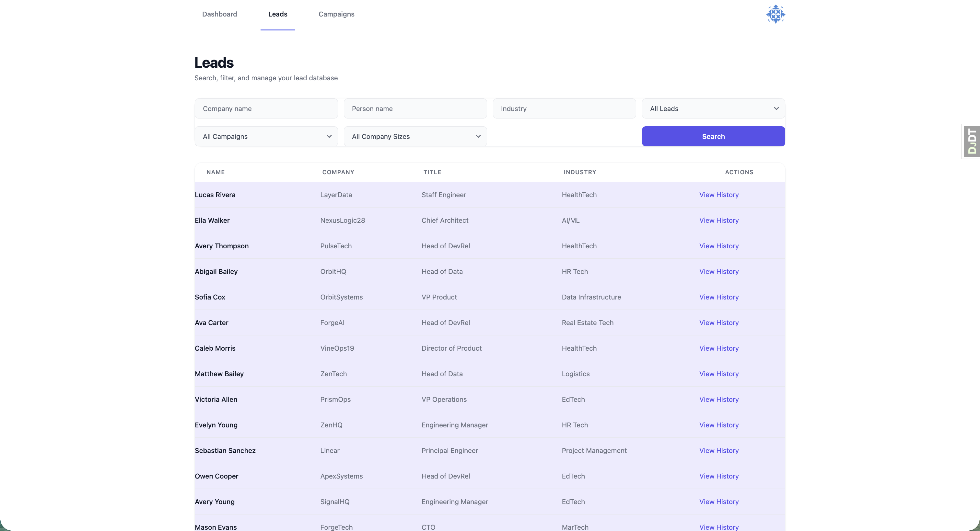The height and width of the screenshot is (531, 980).
Task: Click the Industry input field
Action: pyautogui.click(x=564, y=108)
